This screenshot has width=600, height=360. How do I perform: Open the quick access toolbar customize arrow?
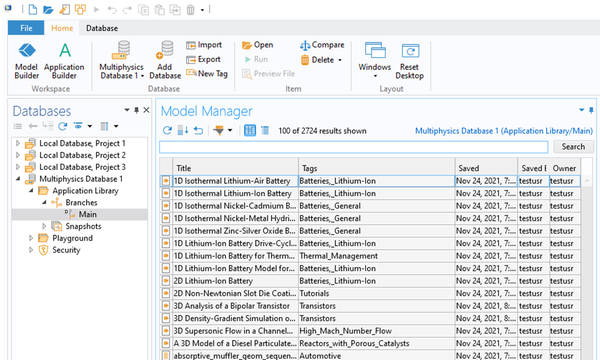coord(202,10)
